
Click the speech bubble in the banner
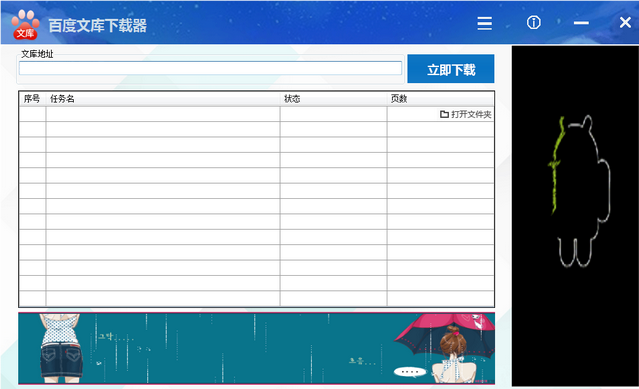tap(410, 371)
